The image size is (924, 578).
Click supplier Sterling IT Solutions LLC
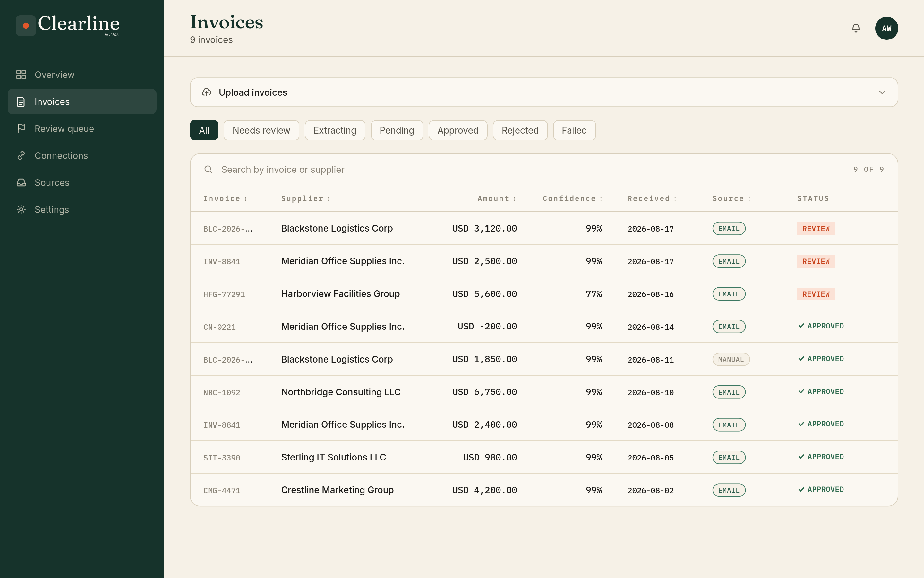click(333, 457)
